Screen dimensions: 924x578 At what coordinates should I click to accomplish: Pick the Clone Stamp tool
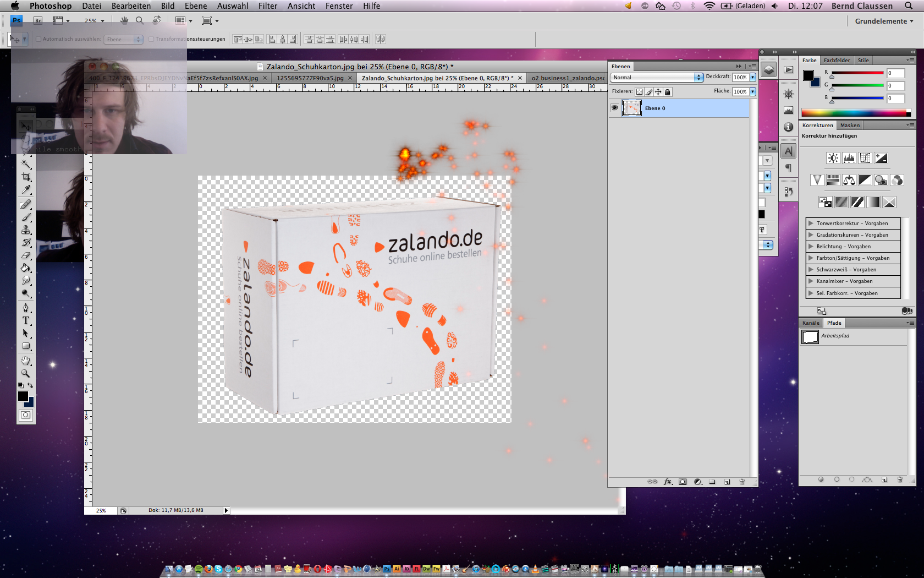(x=26, y=230)
